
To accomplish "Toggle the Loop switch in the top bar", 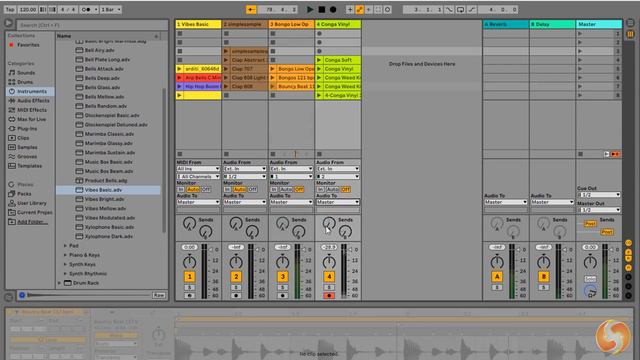I will click(x=460, y=9).
